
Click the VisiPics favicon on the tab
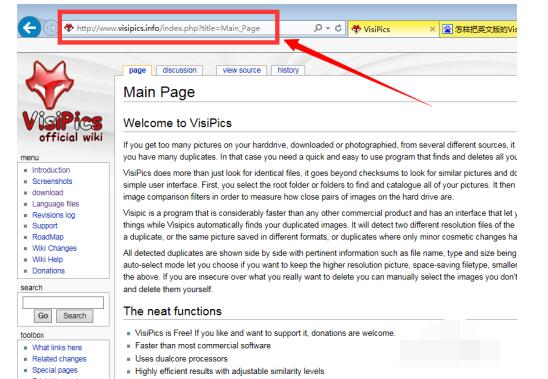(x=356, y=29)
